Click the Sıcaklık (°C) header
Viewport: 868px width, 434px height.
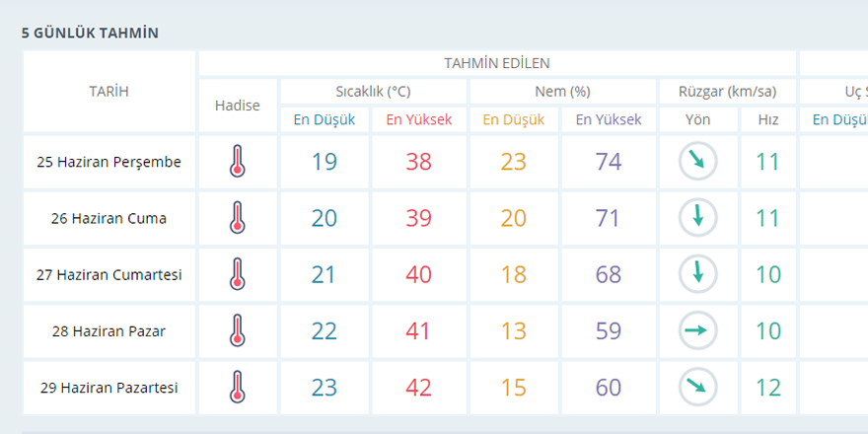pos(373,92)
